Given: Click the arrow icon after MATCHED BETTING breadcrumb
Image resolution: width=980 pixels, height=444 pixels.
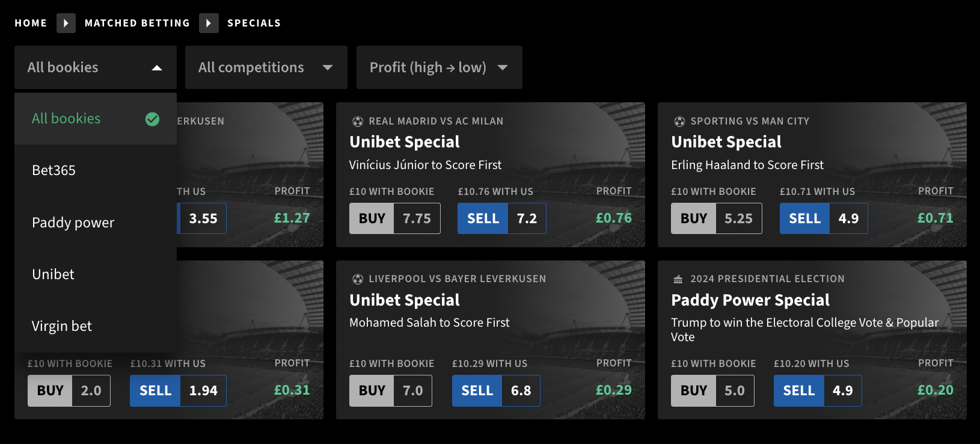Looking at the screenshot, I should (209, 23).
